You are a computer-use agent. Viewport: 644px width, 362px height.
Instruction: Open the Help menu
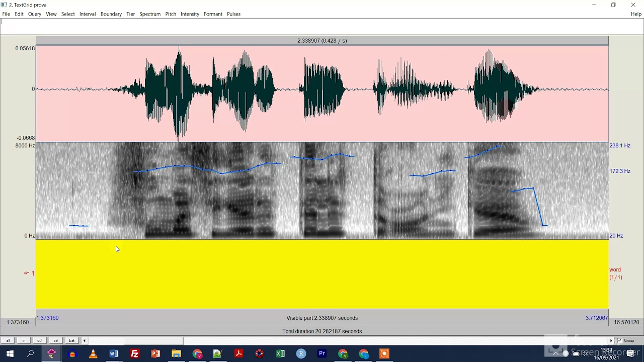point(636,14)
